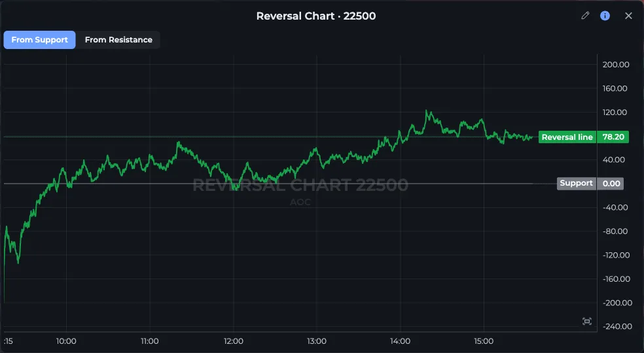Select the From Support tab
This screenshot has height=353, width=644.
point(39,40)
